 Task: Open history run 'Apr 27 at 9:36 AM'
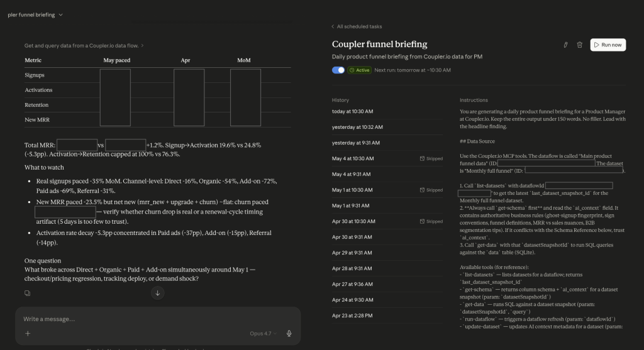(x=387, y=284)
